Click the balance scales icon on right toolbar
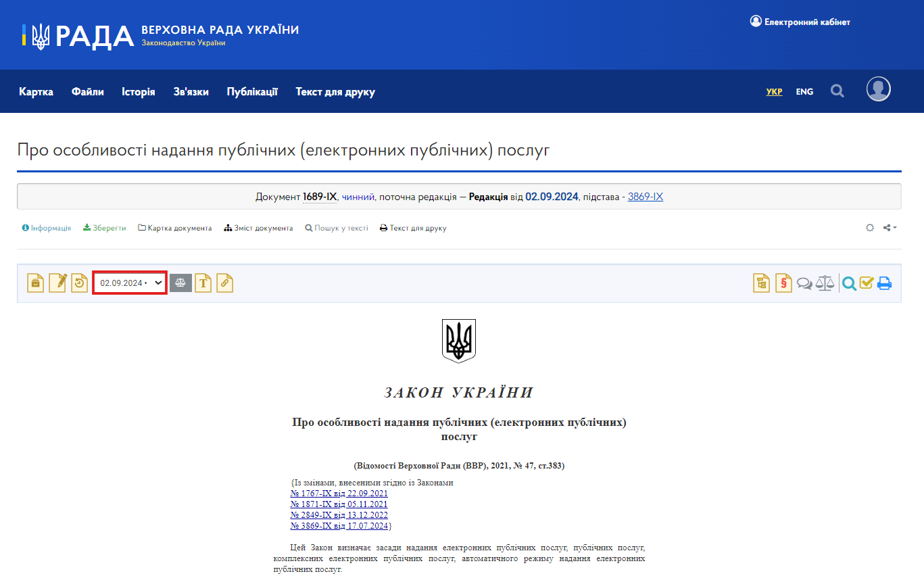Viewport: 924px width, 576px height. pyautogui.click(x=825, y=283)
